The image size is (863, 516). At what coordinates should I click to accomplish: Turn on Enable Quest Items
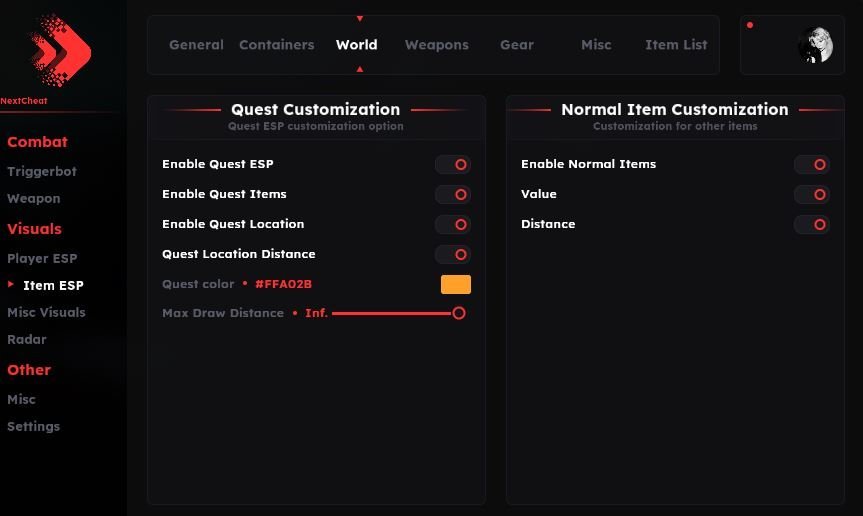453,195
